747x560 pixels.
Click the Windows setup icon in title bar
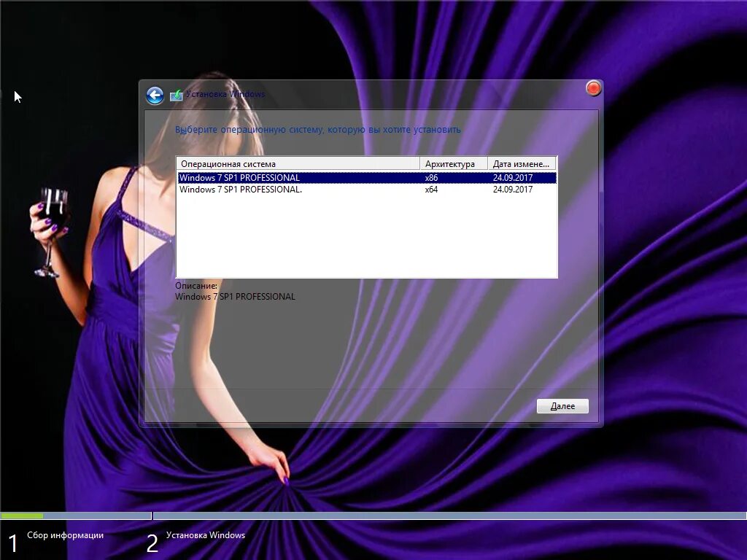[177, 95]
